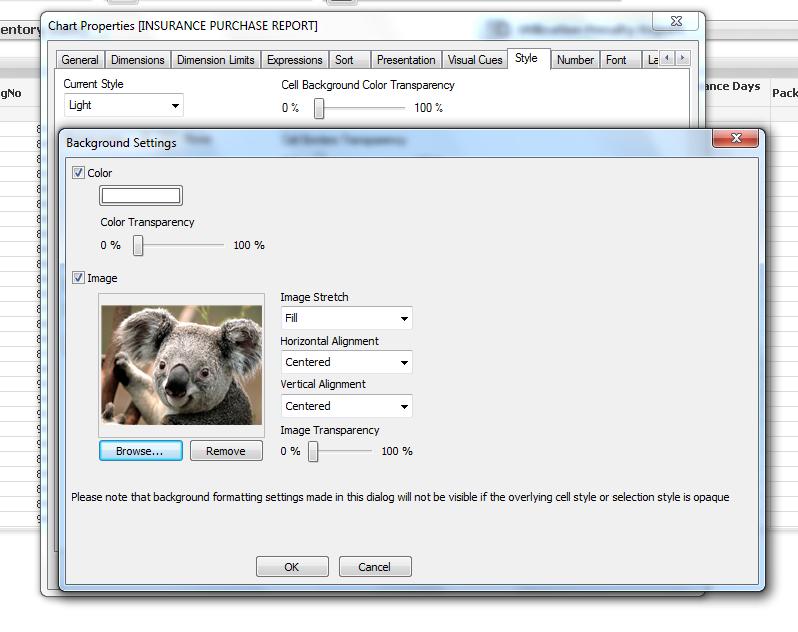Switch to the Number tab
The image size is (798, 632).
(x=575, y=60)
